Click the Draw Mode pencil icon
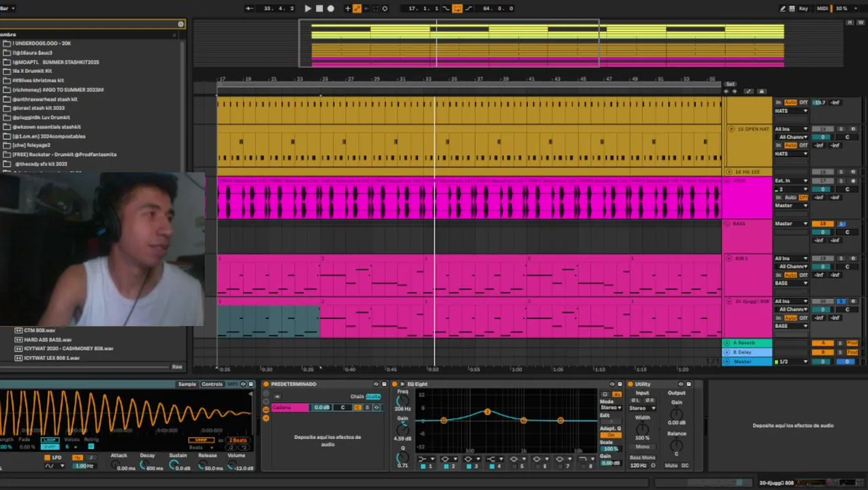This screenshot has width=868, height=490. click(784, 8)
